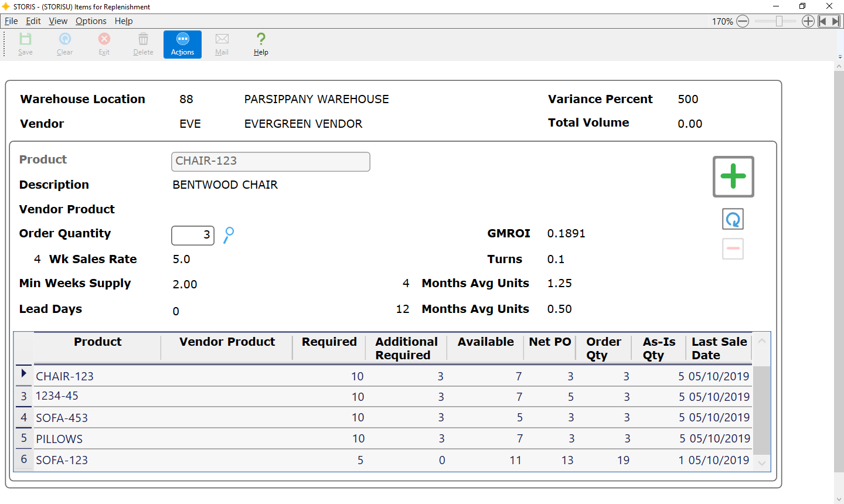Click the grid scroll up arrow
The height and width of the screenshot is (504, 844).
(762, 341)
